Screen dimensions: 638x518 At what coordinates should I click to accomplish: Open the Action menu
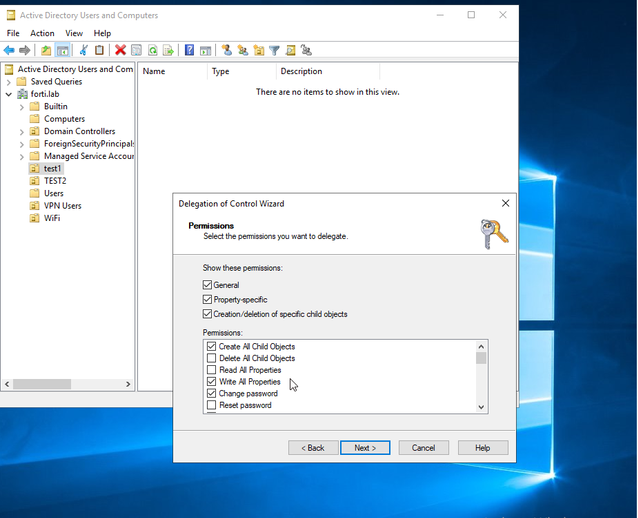click(x=42, y=33)
